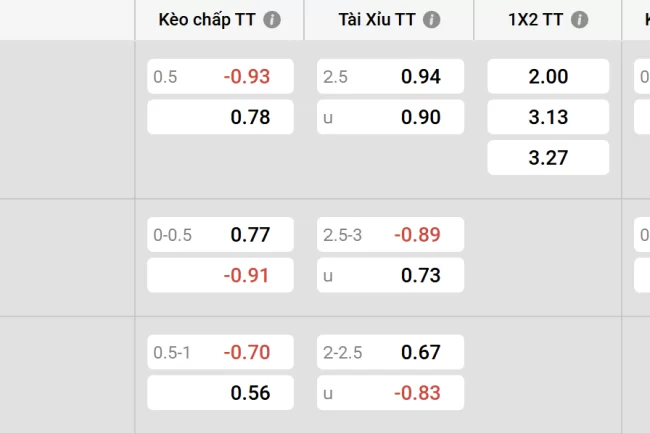Viewport: 650px width, 434px height.
Task: Select under odds 0.90 in first match
Action: click(x=391, y=117)
